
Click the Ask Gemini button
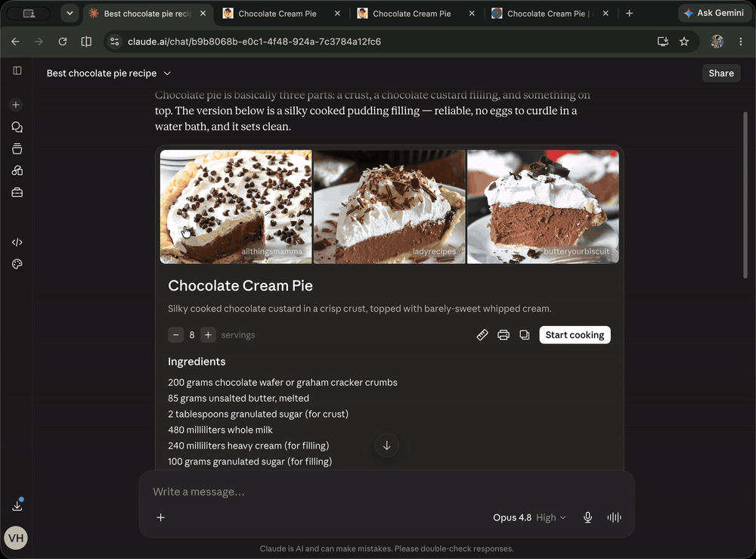tap(714, 13)
